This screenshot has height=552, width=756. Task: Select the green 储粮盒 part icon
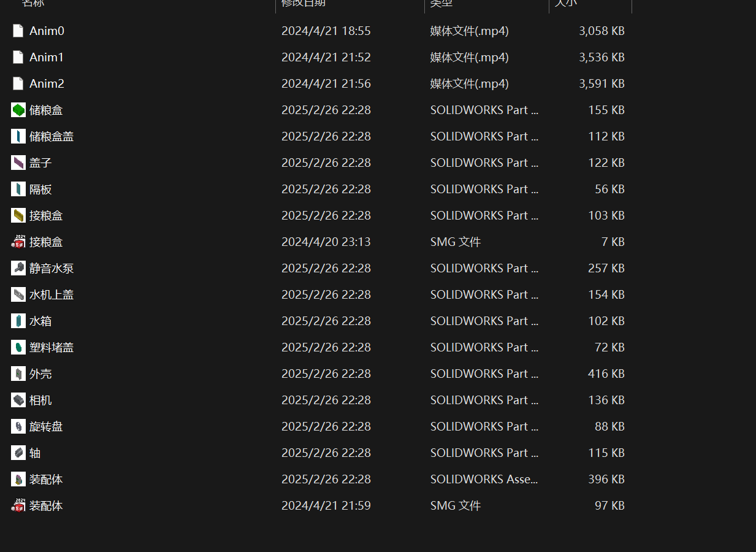pos(18,110)
